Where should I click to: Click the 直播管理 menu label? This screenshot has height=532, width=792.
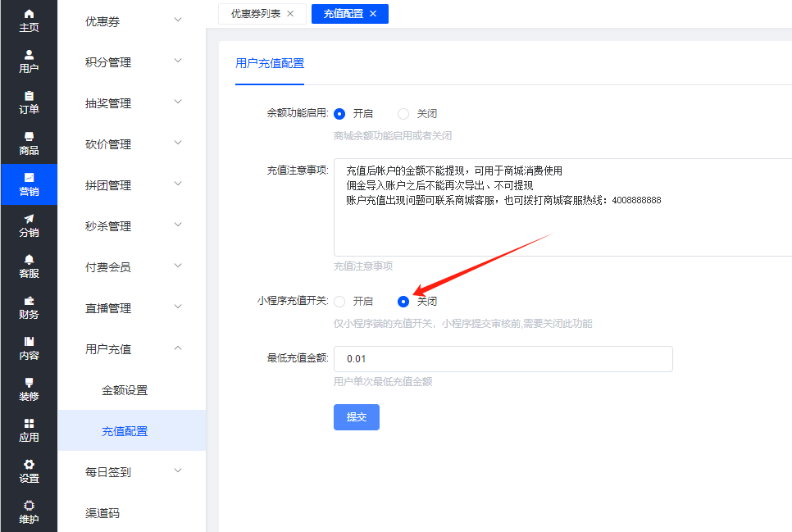pos(108,307)
